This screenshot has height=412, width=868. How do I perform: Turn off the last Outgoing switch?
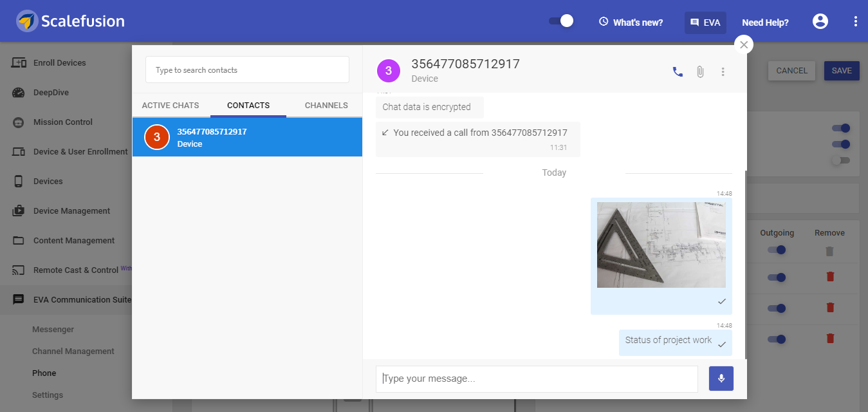pos(777,339)
